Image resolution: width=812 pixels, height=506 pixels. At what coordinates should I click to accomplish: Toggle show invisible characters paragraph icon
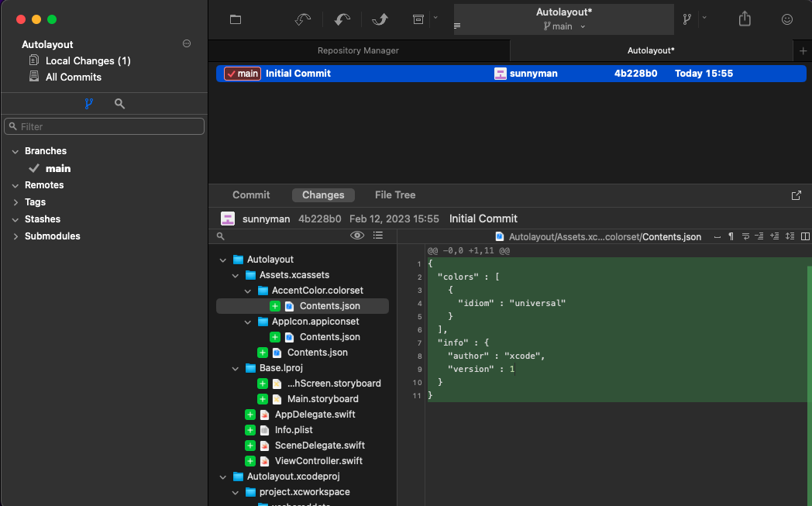click(x=731, y=236)
